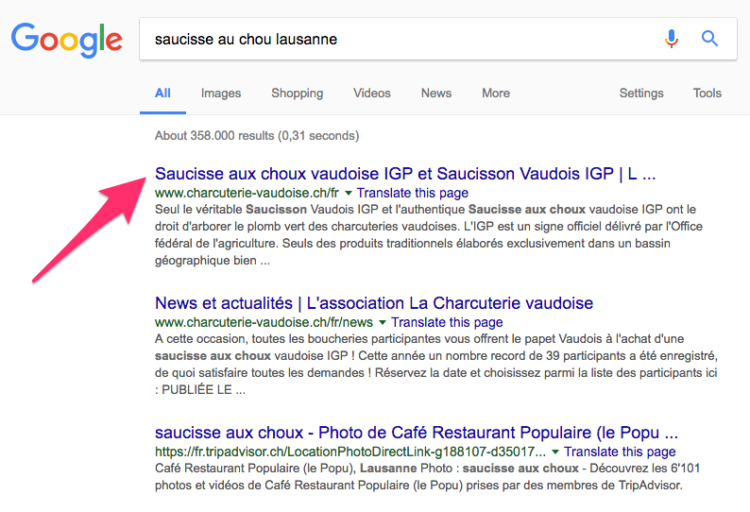Select the All tab
Image resolution: width=750 pixels, height=512 pixels.
click(163, 93)
